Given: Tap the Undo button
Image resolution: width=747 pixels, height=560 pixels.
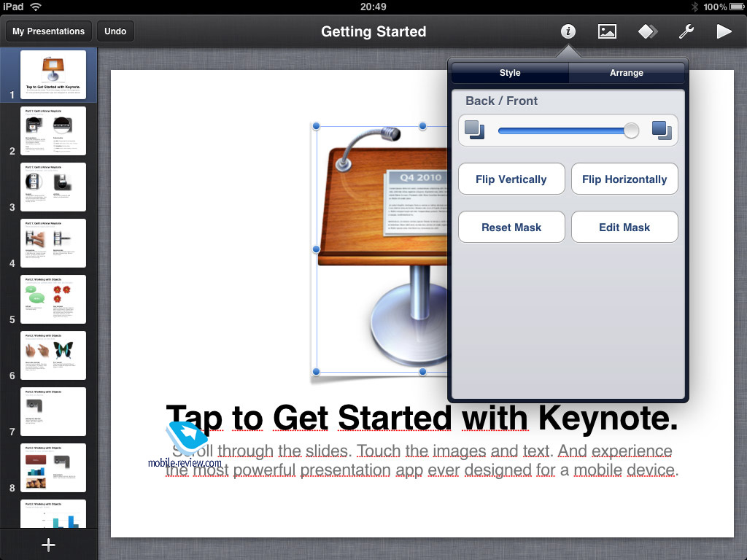Looking at the screenshot, I should coord(115,31).
